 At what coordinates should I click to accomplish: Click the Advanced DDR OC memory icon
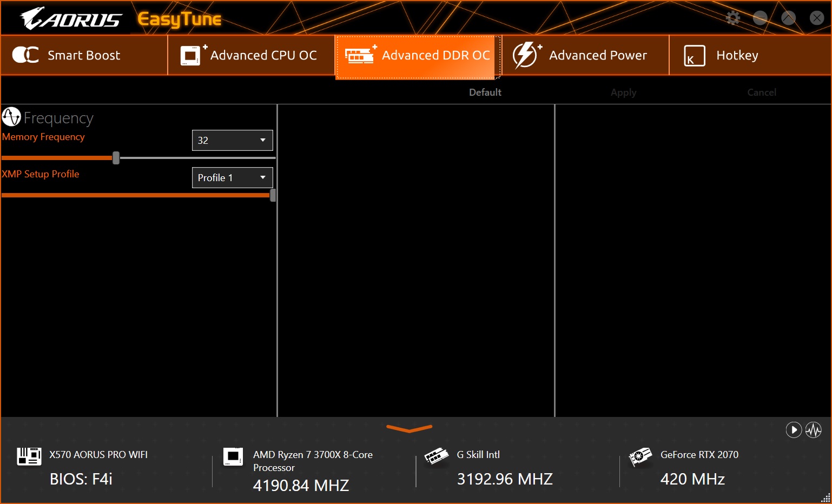361,55
